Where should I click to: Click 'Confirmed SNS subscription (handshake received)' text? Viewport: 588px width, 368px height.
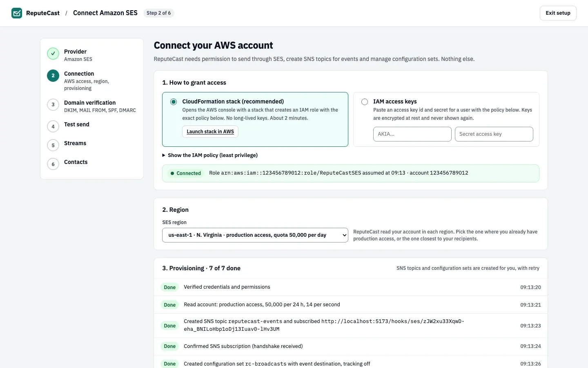[x=243, y=346]
